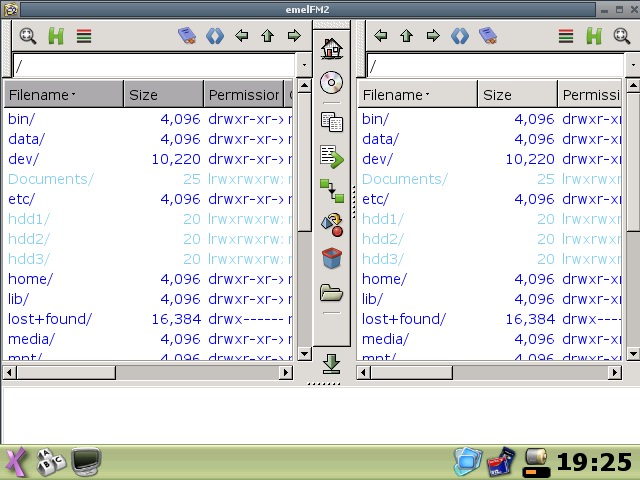Select lost+found/ in the right pane
This screenshot has height=480, width=640.
click(403, 319)
